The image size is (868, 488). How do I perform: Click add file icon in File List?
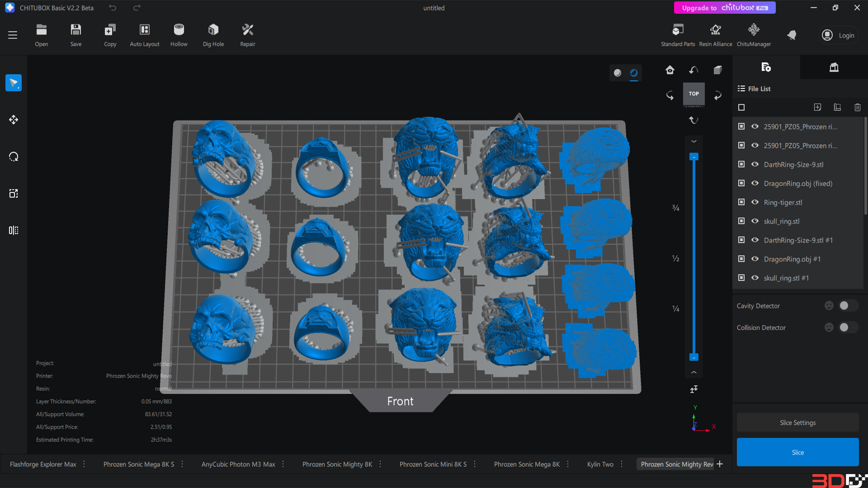tap(817, 108)
